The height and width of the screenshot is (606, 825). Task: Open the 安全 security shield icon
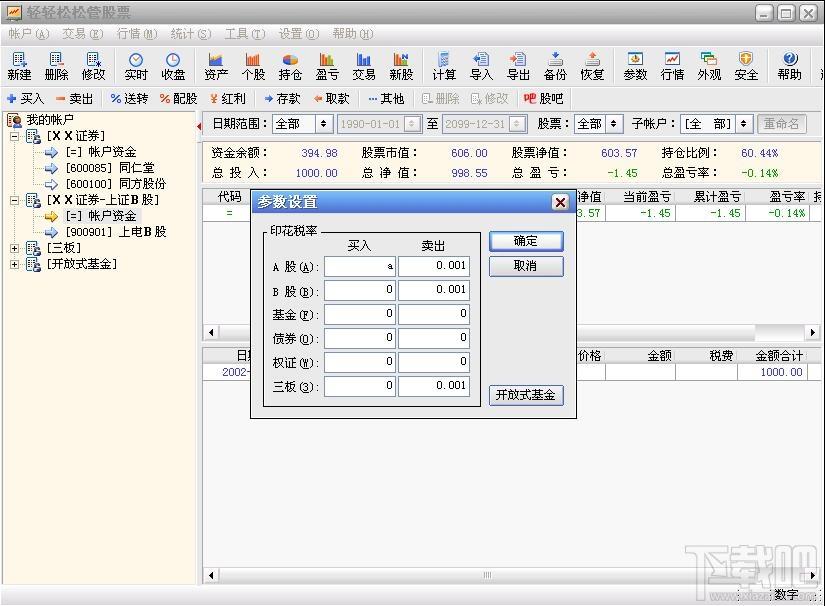click(746, 66)
